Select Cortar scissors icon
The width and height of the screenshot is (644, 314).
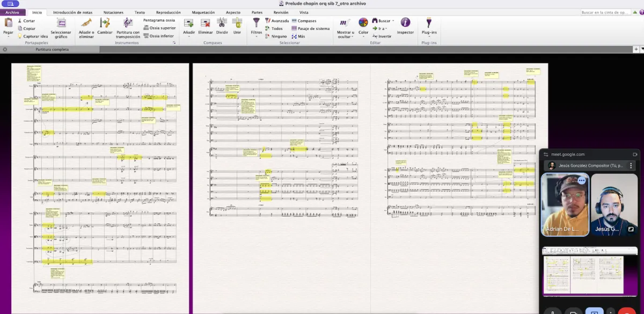pos(20,21)
